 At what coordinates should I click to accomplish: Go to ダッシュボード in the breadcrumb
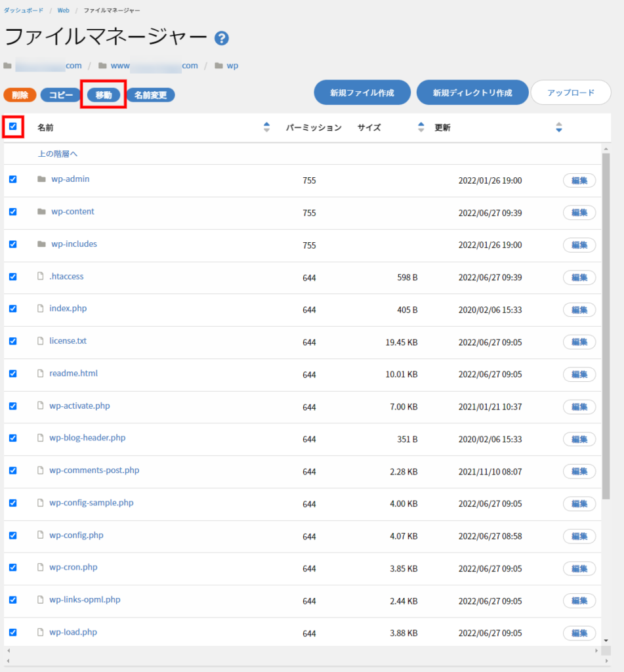pyautogui.click(x=24, y=10)
